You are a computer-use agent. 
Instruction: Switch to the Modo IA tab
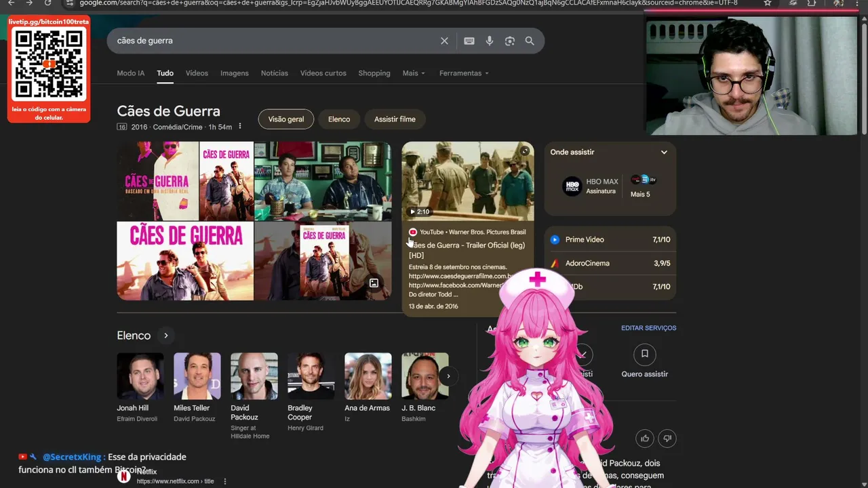point(130,73)
